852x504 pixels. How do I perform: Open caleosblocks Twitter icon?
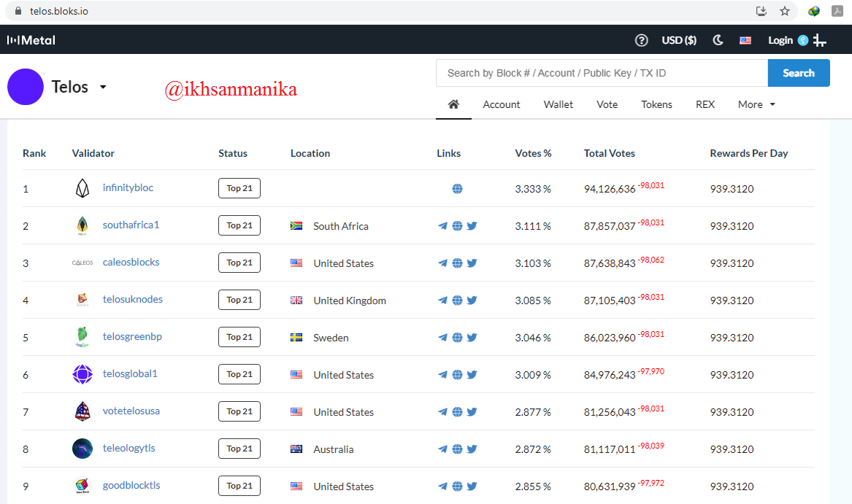pos(472,263)
